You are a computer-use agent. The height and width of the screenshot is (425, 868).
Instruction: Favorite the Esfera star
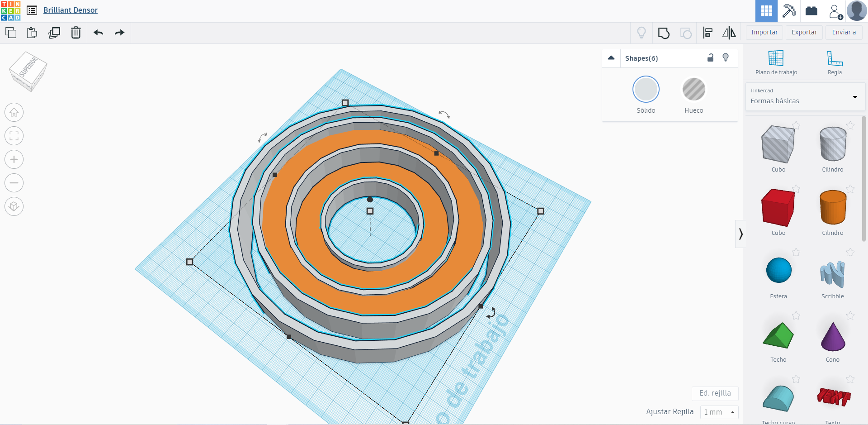point(796,252)
